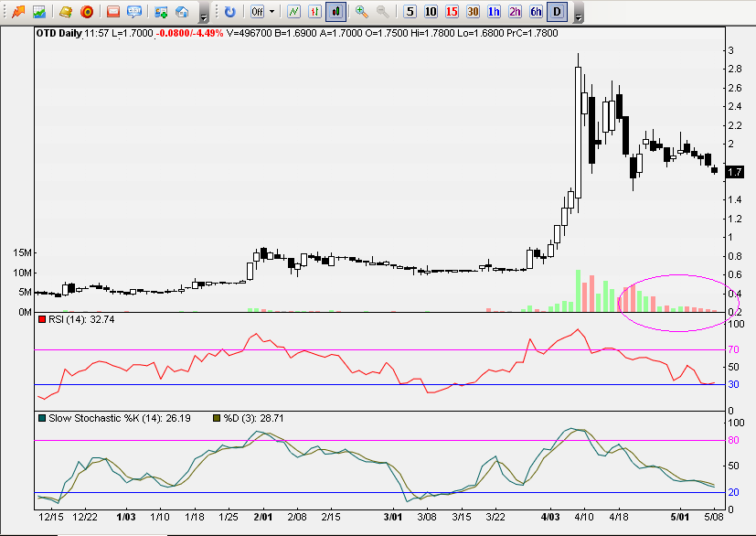Click the RSI (14): 32.74 label
Viewport: 756px width, 536px height.
point(81,319)
